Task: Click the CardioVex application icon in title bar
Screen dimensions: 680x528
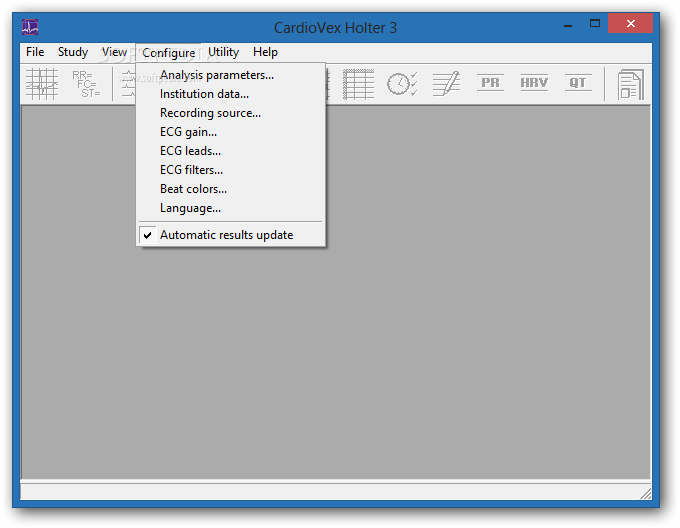Action: pos(30,27)
